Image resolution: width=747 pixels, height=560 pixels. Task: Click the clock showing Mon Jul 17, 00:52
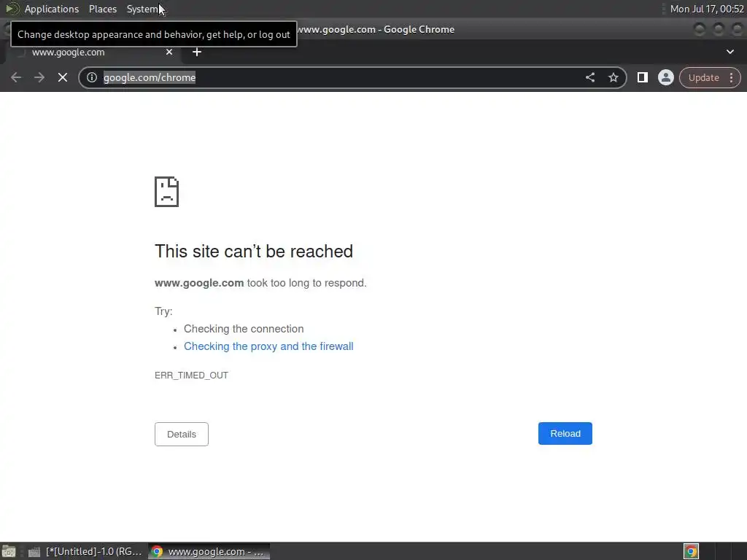click(707, 9)
